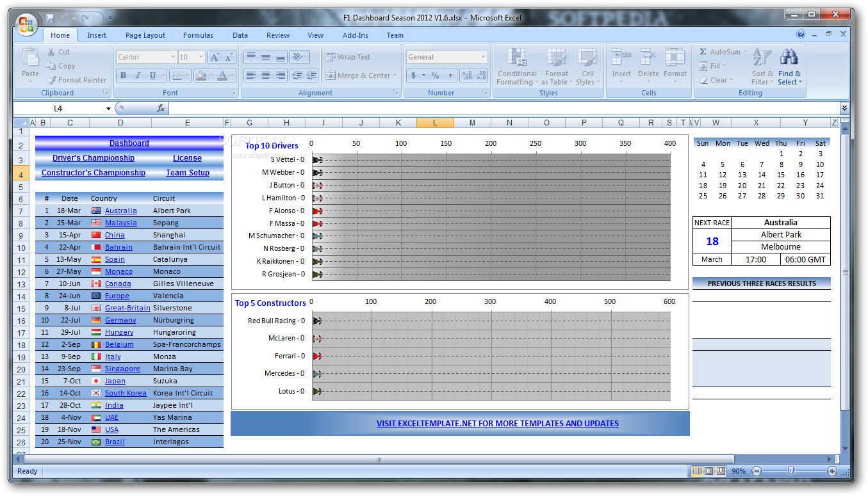Toggle Align Text Left
868x496 pixels.
click(x=250, y=76)
